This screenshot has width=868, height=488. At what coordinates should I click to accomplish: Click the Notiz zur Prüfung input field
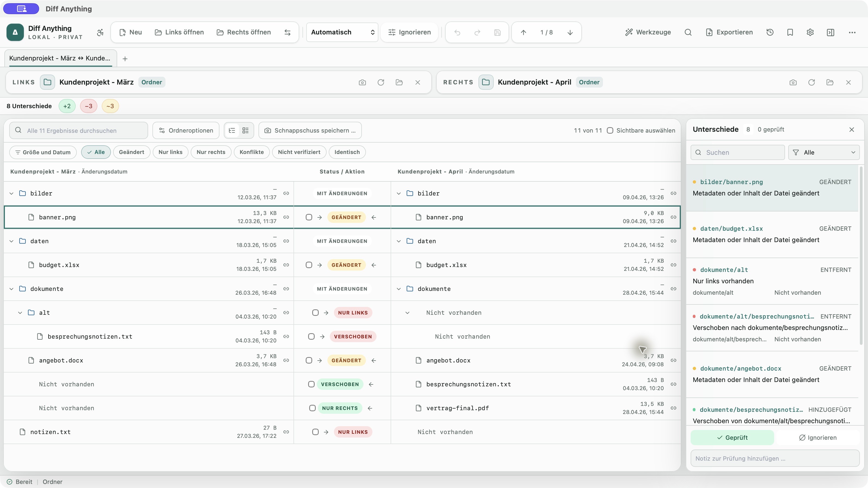click(775, 458)
